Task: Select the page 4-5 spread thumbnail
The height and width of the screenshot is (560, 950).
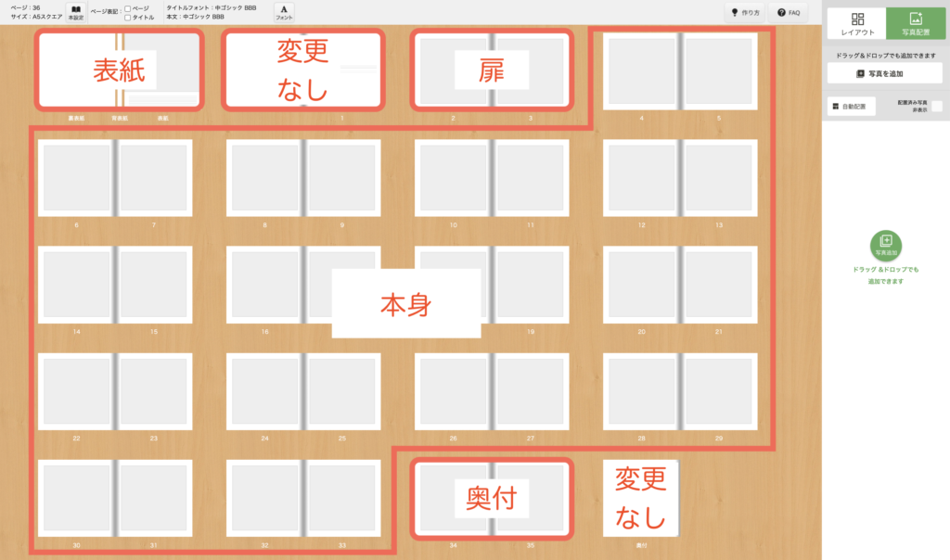Action: point(680,71)
